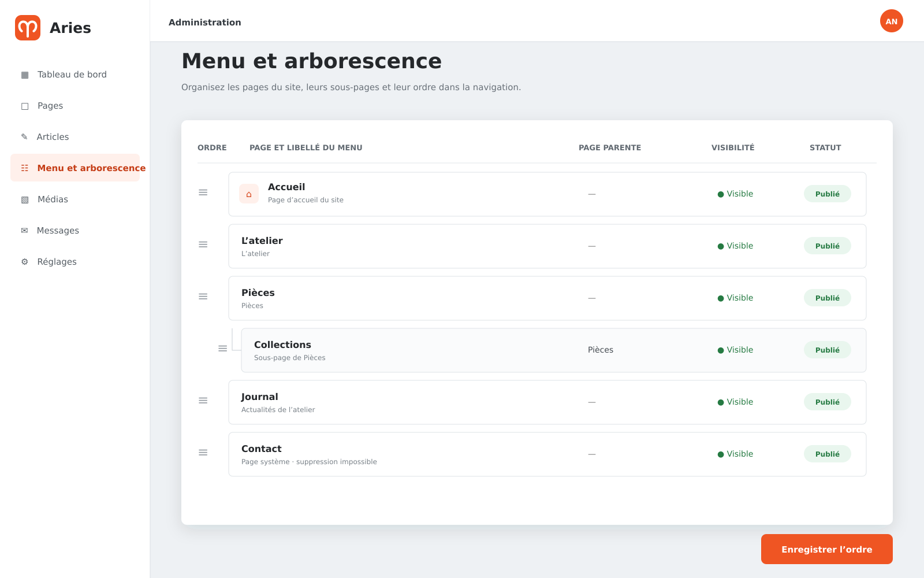The width and height of the screenshot is (924, 578).
Task: Click the Menu et arborescence list icon
Action: tap(25, 168)
